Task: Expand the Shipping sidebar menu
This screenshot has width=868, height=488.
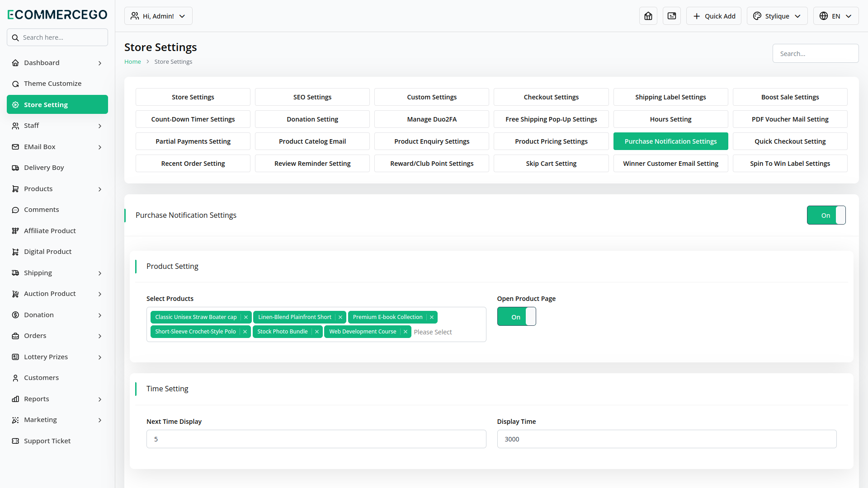Action: 57,273
